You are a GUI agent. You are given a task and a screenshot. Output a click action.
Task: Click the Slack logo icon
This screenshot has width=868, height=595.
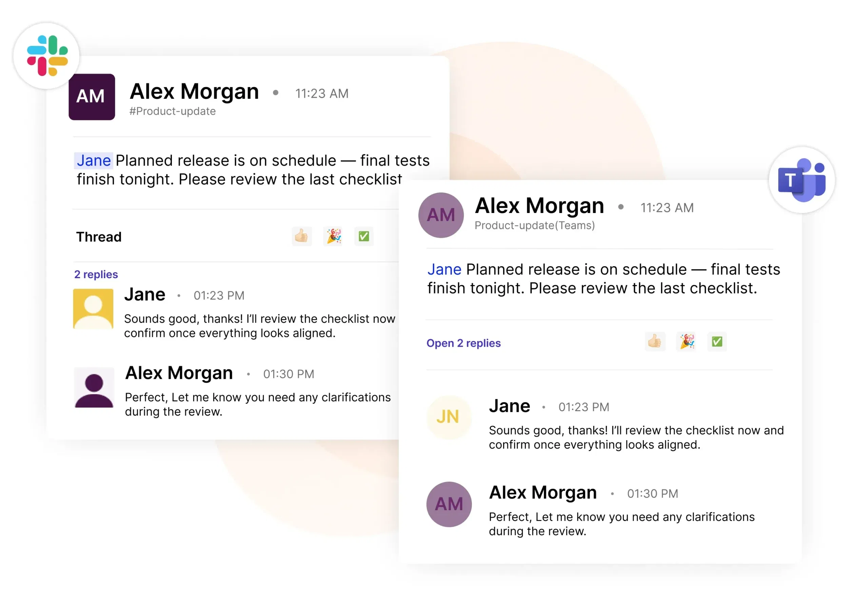(47, 56)
